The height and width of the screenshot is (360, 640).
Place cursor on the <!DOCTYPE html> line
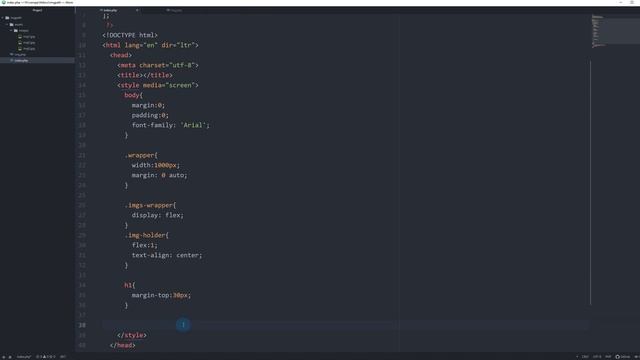(130, 35)
